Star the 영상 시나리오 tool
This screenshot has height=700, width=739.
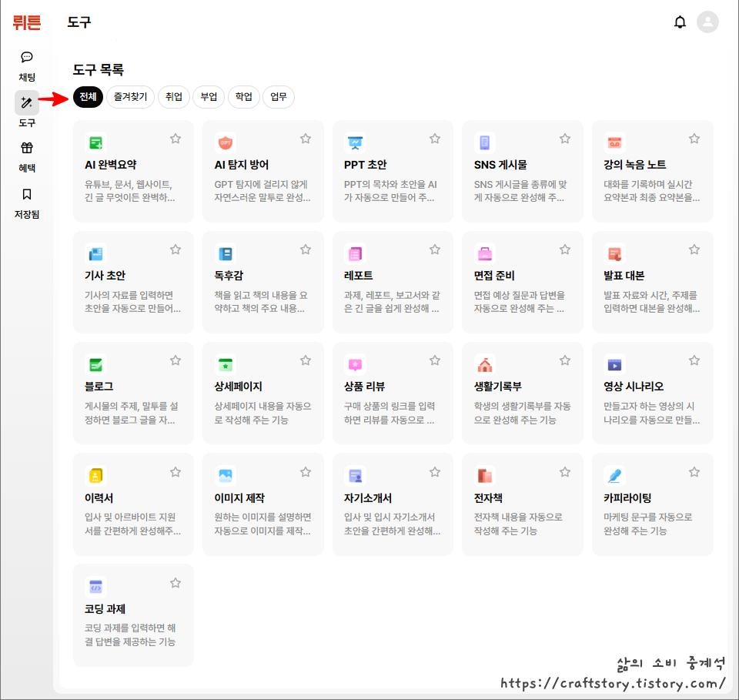click(x=694, y=360)
